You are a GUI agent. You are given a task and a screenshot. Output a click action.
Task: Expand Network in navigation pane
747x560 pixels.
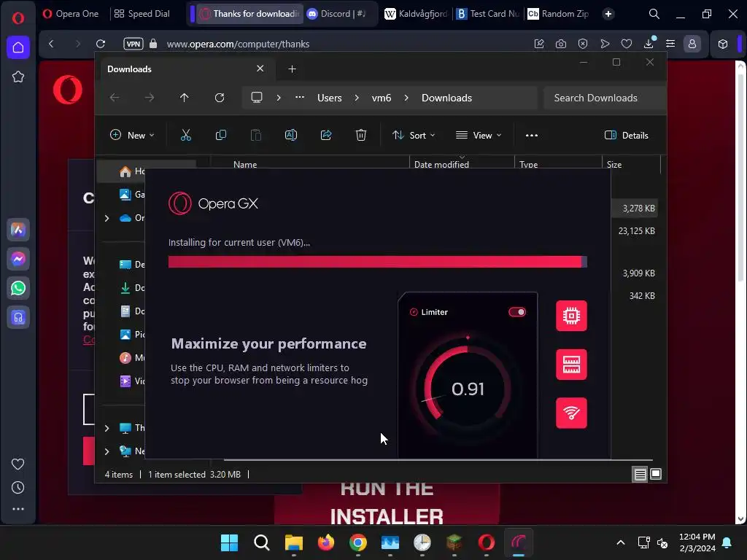107,451
